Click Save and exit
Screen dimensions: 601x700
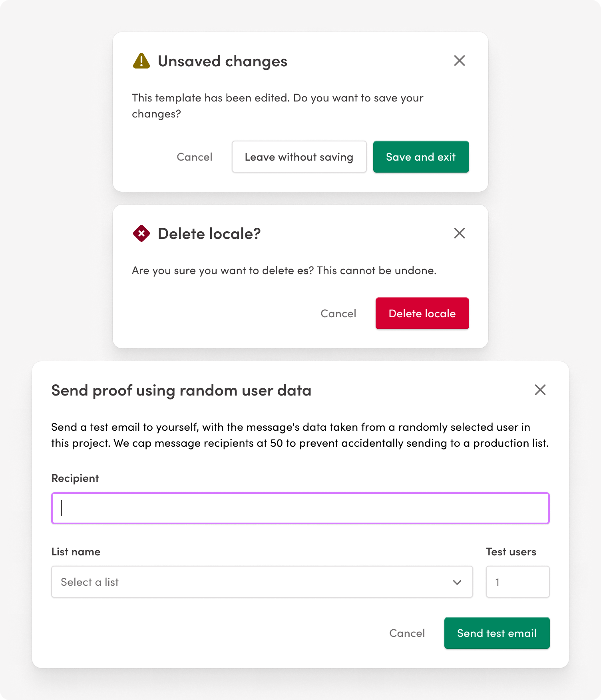point(421,157)
